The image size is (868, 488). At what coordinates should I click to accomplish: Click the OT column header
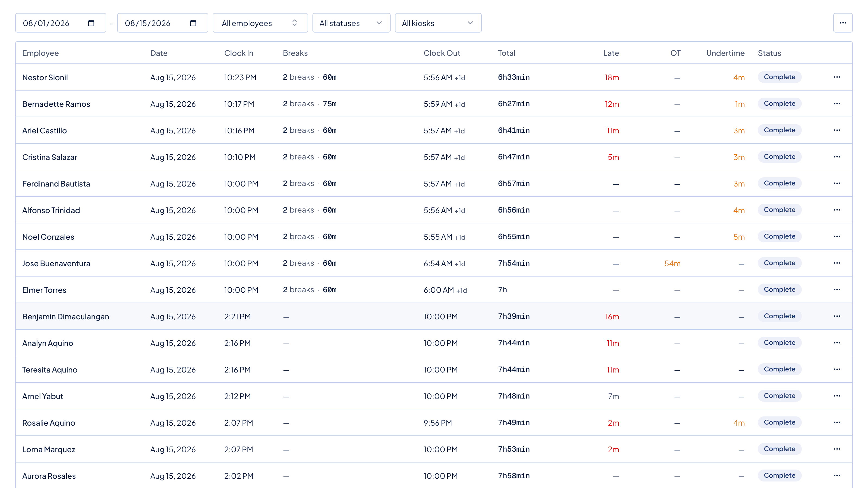(675, 53)
